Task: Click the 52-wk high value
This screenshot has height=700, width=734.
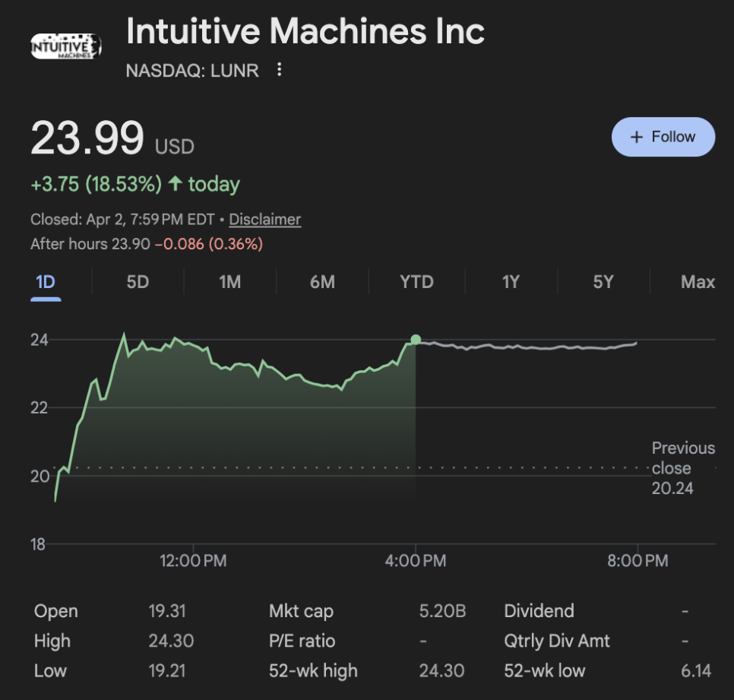Action: 441,671
